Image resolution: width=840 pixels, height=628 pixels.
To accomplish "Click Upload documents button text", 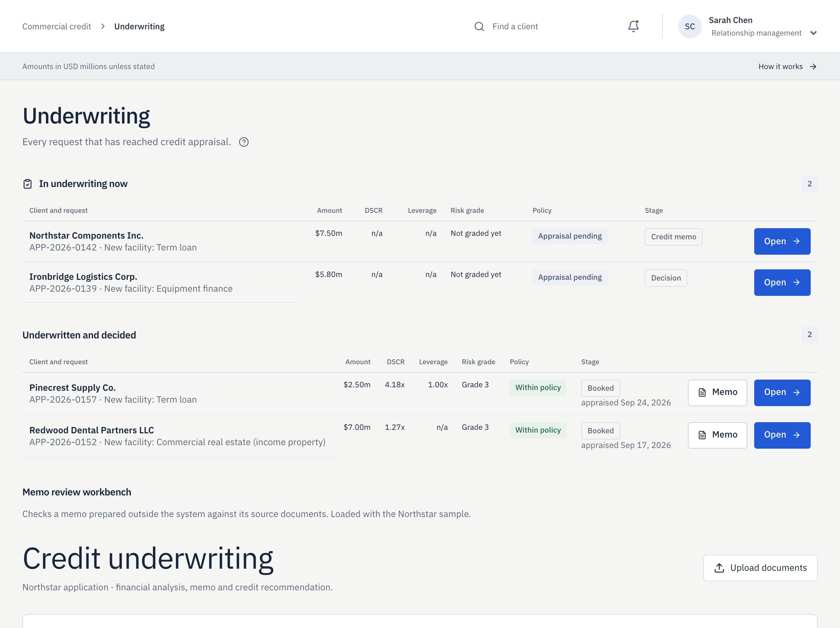I will pyautogui.click(x=768, y=568).
